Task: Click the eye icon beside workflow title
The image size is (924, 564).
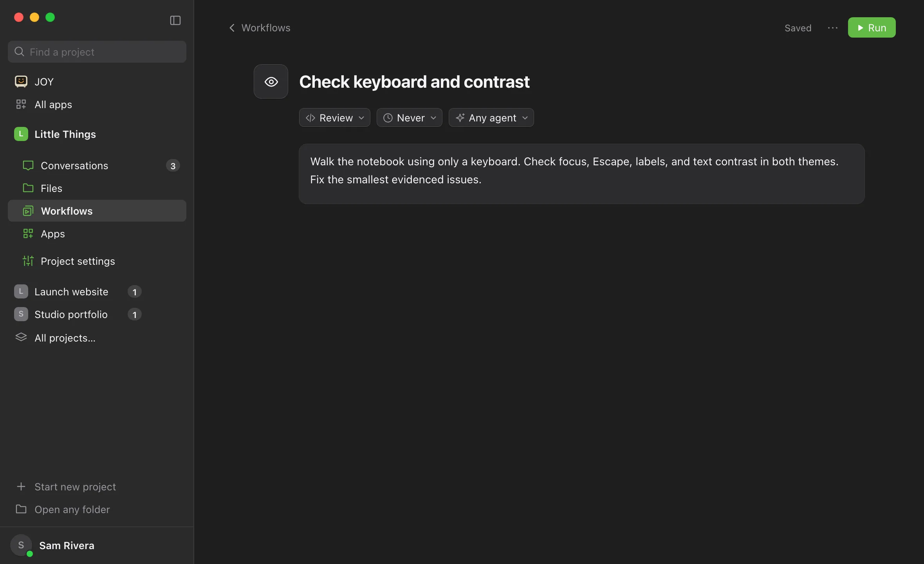Action: (271, 81)
